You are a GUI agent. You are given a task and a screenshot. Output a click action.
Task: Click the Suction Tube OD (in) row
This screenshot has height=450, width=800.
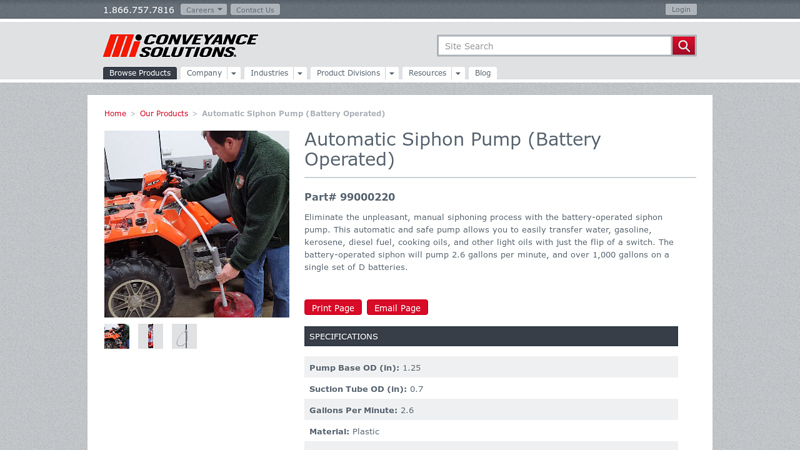(491, 389)
